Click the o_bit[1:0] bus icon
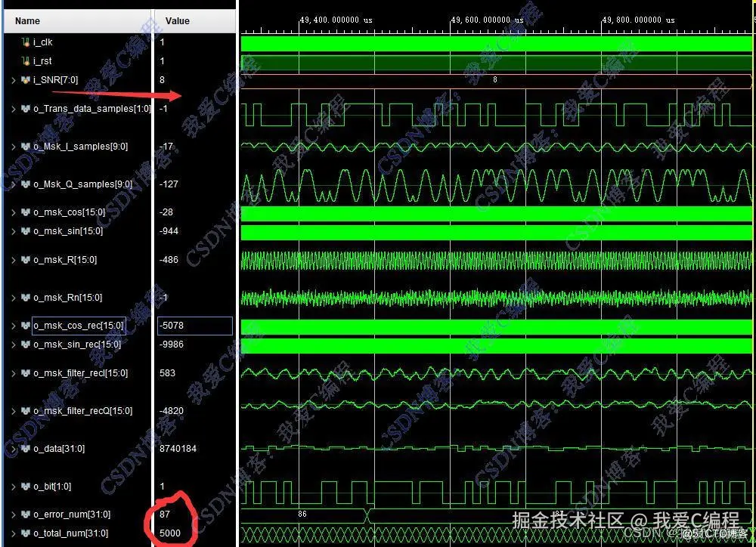 (x=26, y=487)
